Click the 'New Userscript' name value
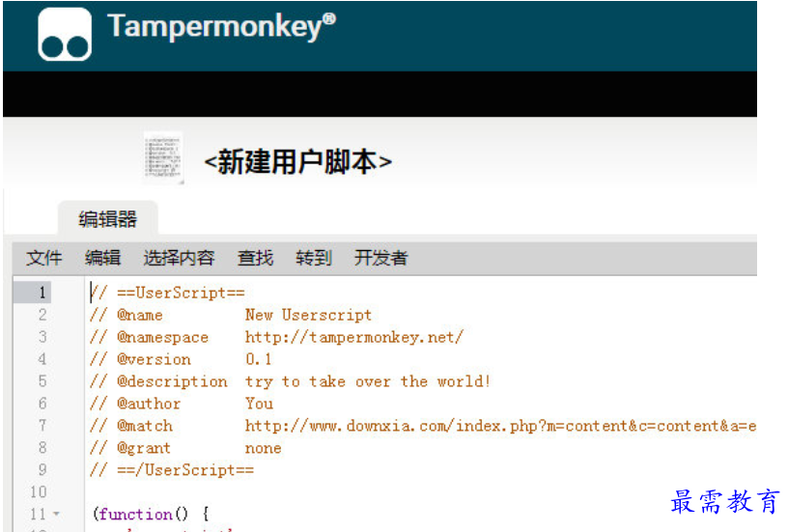Viewport: 788px width, 532px height. (x=308, y=315)
